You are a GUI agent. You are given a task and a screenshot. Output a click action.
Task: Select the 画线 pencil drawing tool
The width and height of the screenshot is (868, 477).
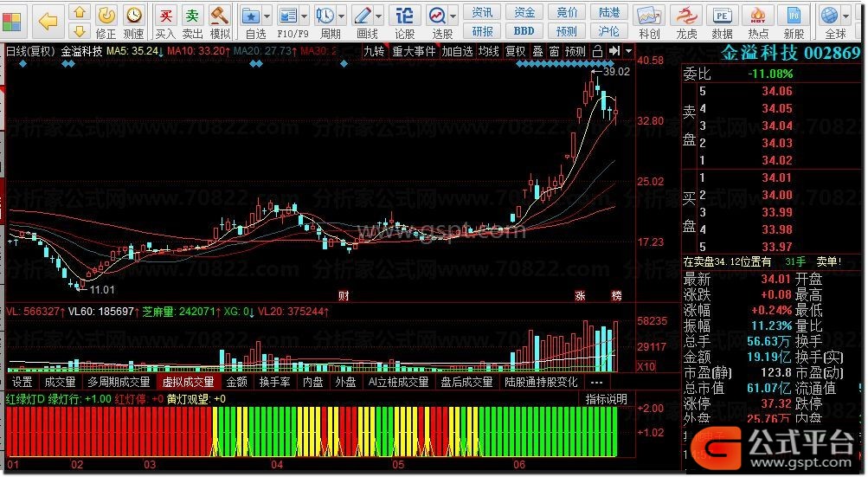363,16
